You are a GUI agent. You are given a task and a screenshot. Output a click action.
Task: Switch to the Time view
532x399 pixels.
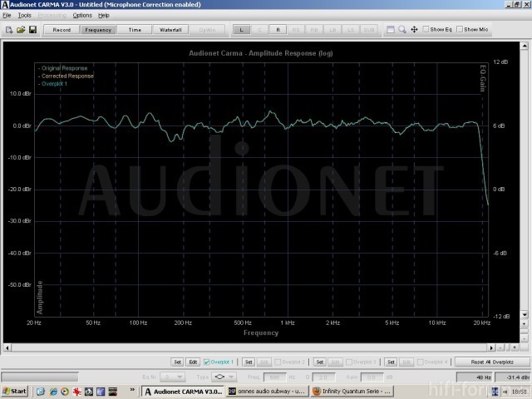[x=134, y=30]
